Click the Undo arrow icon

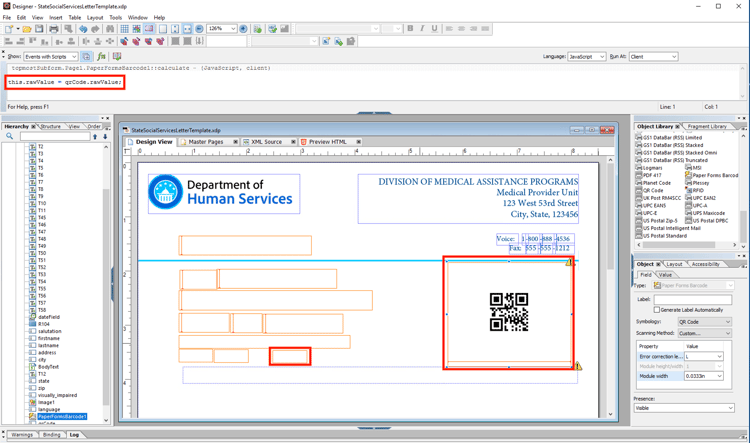[x=83, y=29]
